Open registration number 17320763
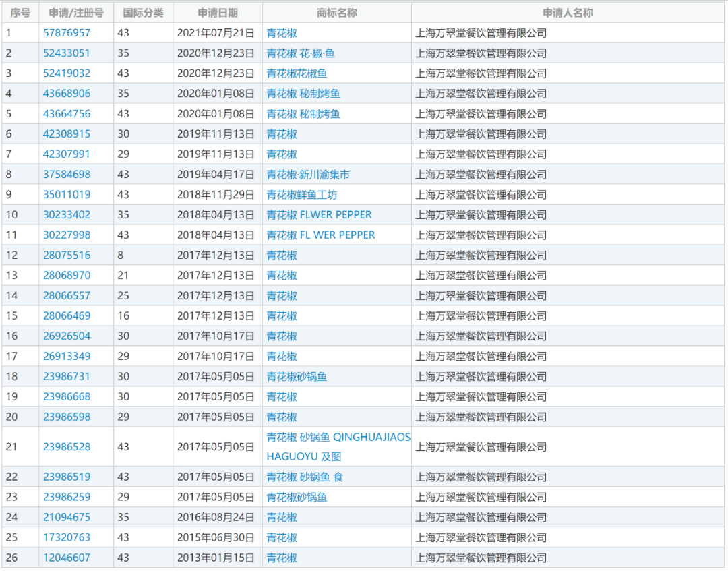Screen dimensions: 728x571 (x=66, y=537)
